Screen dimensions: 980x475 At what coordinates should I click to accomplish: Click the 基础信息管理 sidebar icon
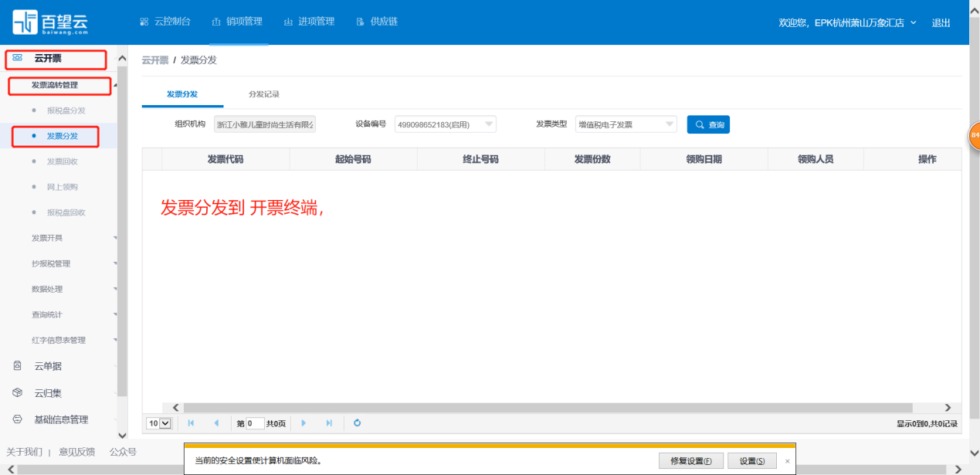point(18,419)
